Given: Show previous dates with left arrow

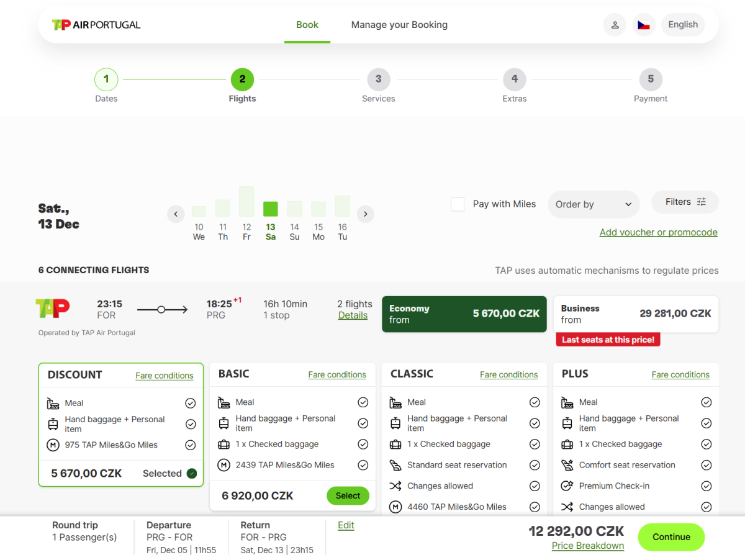Looking at the screenshot, I should [176, 214].
